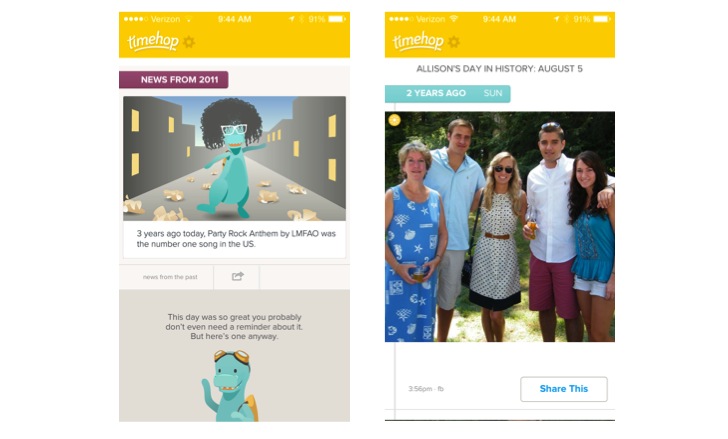Tap the 'This day was so great' message
Image resolution: width=728 pixels, height=439 pixels.
234,327
